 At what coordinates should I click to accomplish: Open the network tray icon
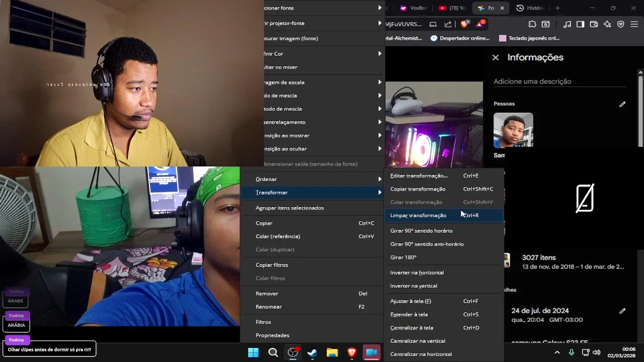(586, 352)
